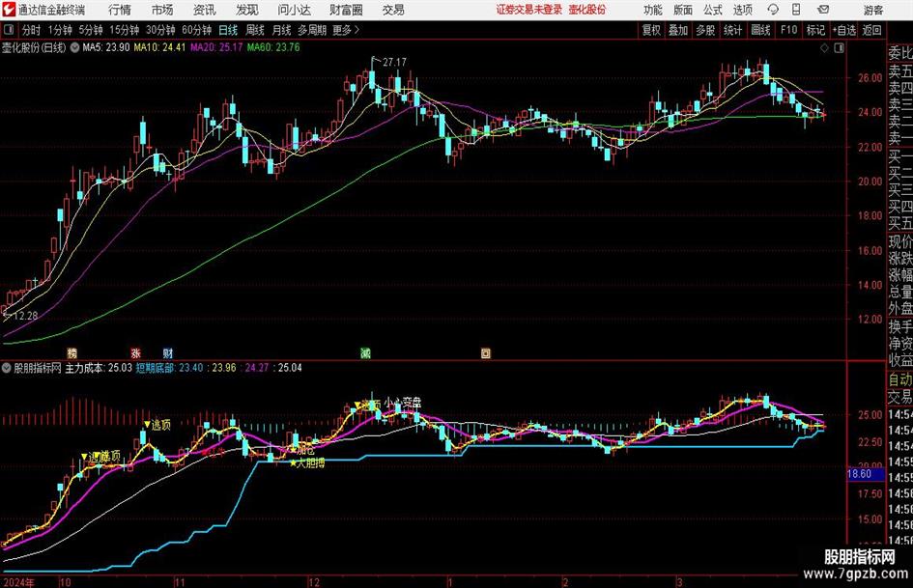913x588 pixels.
Task: Open the mail envelope icon
Action: (823, 10)
